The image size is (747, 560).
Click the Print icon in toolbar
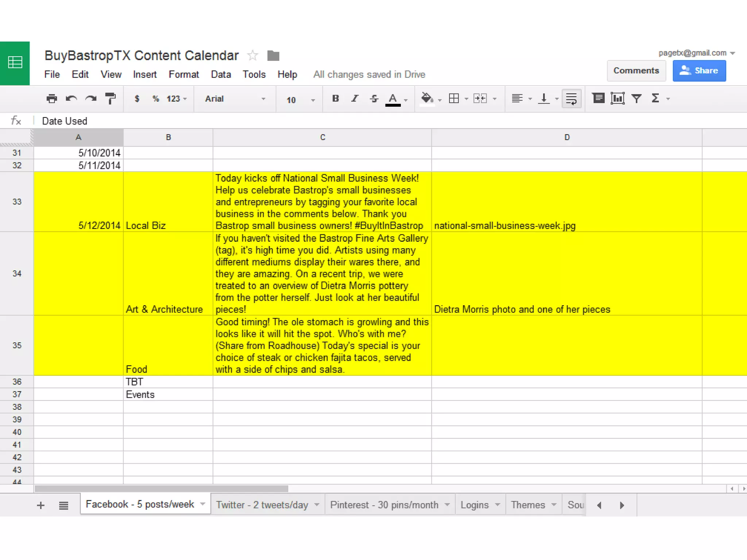pyautogui.click(x=52, y=99)
